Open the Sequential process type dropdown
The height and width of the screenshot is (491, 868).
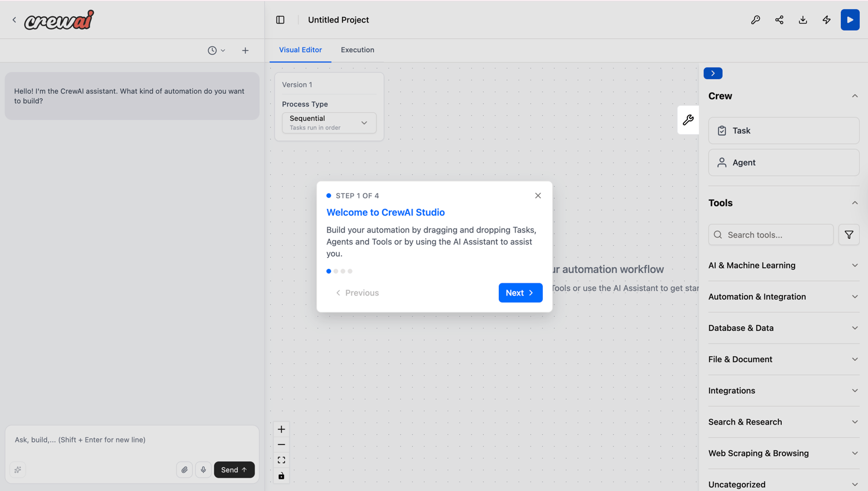[x=329, y=123]
